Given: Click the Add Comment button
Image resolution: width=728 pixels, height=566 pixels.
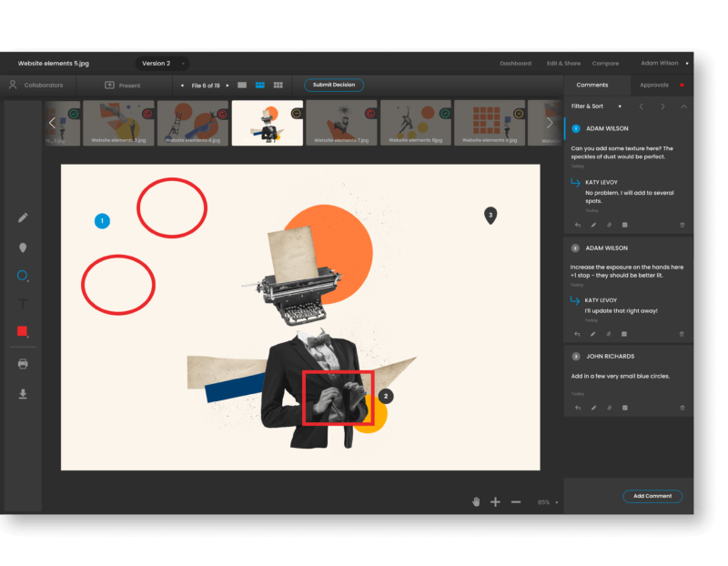Looking at the screenshot, I should (x=652, y=496).
